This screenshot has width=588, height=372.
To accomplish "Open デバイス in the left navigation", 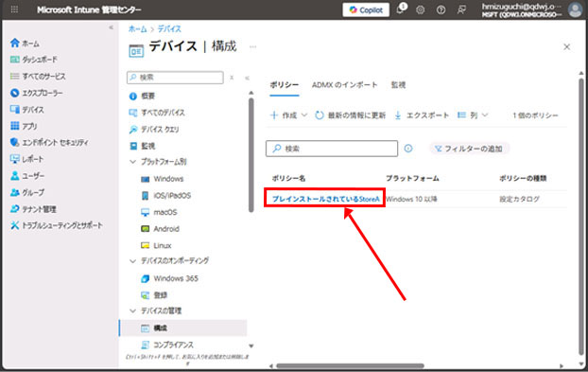I will point(27,110).
